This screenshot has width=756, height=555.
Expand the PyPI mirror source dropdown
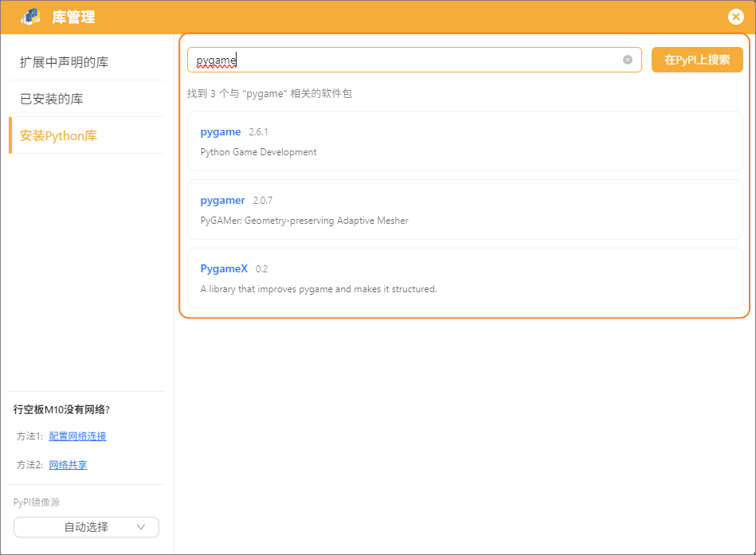pyautogui.click(x=86, y=527)
